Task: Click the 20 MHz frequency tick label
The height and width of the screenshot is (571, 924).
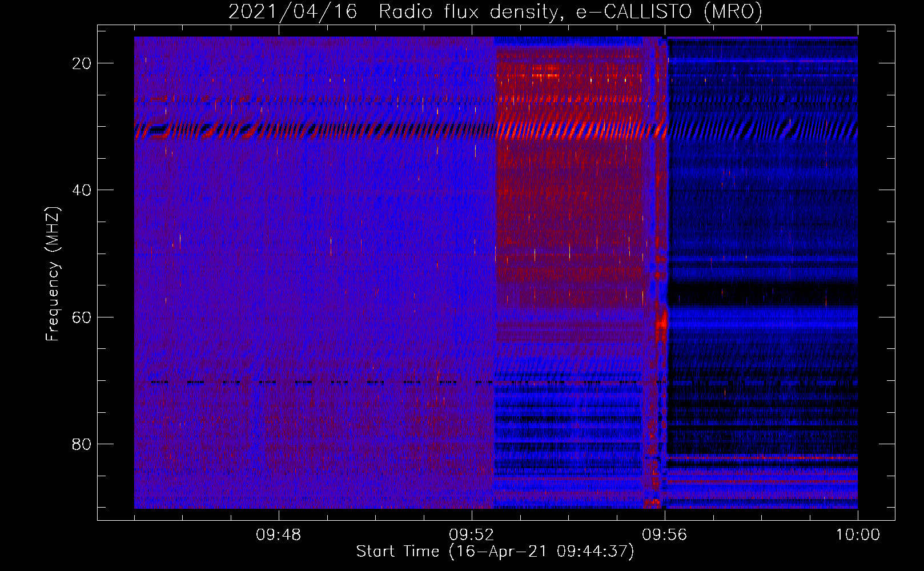Action: 82,63
